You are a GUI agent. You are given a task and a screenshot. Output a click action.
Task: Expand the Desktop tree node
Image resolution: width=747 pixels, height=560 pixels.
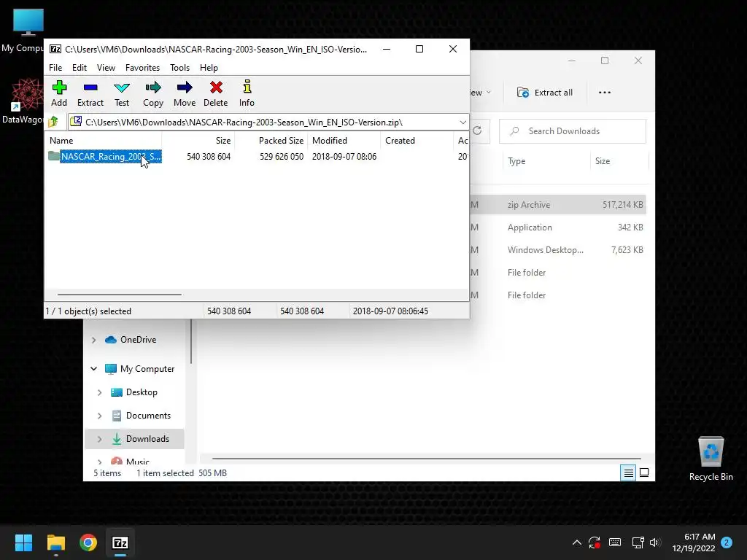coord(99,392)
